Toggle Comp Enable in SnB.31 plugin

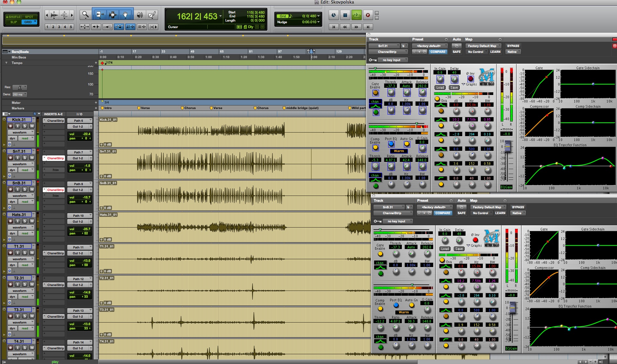click(x=380, y=309)
